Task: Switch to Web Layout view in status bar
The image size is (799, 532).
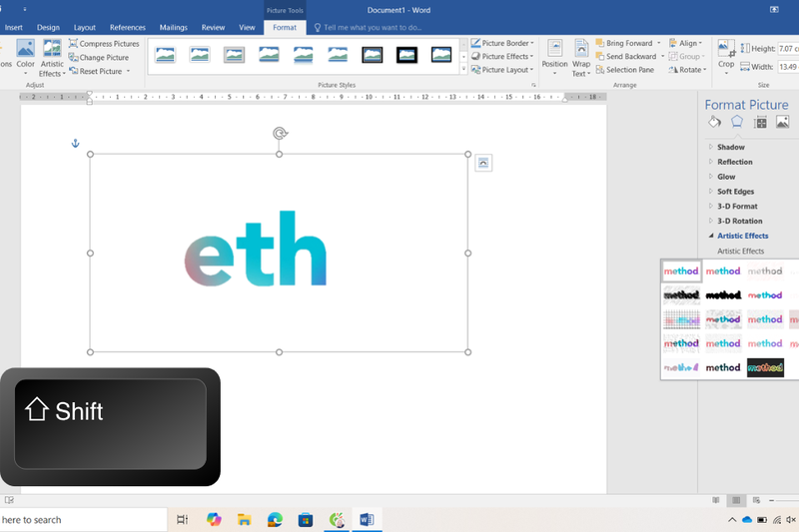Action: pyautogui.click(x=756, y=500)
